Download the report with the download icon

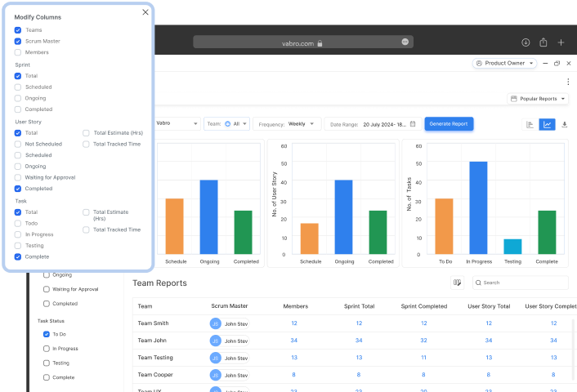click(x=565, y=124)
